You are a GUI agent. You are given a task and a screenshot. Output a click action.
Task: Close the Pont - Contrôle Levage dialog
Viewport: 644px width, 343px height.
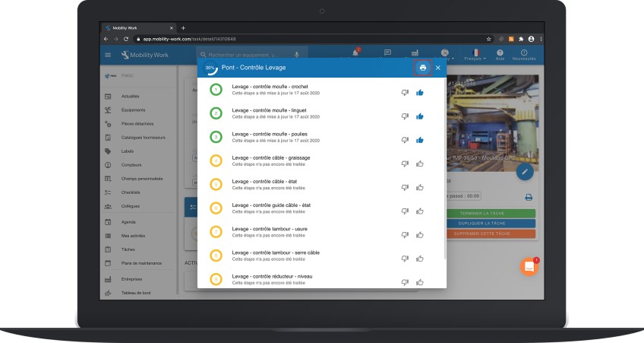tap(438, 68)
